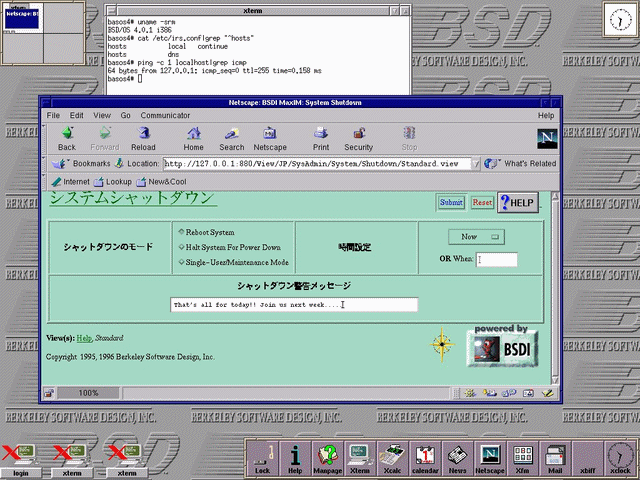
Task: Open Xcalc from the desktop panel
Action: point(392,458)
